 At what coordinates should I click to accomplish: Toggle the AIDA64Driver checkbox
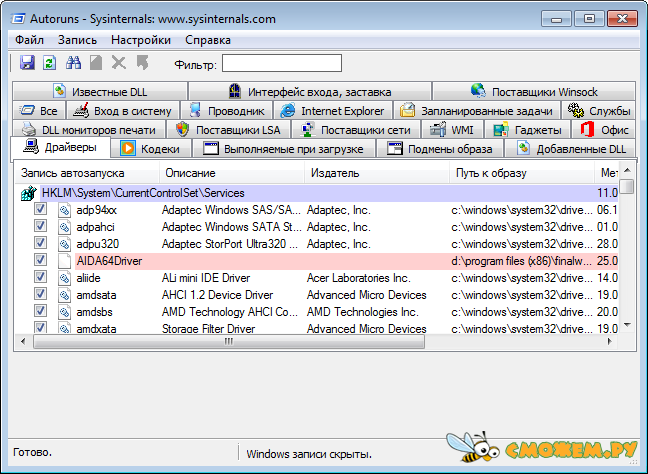[x=40, y=260]
